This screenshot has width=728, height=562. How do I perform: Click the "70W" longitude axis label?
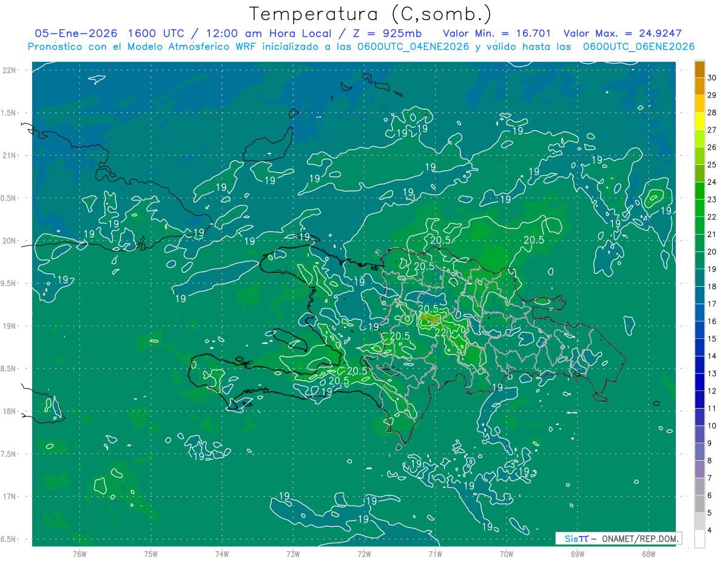[x=507, y=554]
